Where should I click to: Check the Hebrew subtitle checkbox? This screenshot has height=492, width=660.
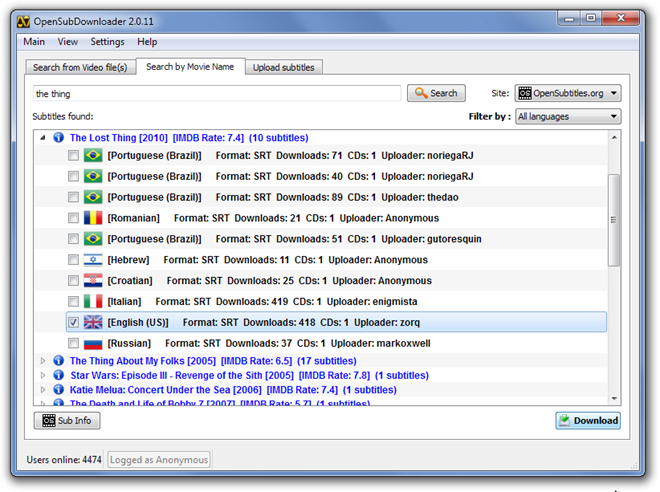(73, 260)
